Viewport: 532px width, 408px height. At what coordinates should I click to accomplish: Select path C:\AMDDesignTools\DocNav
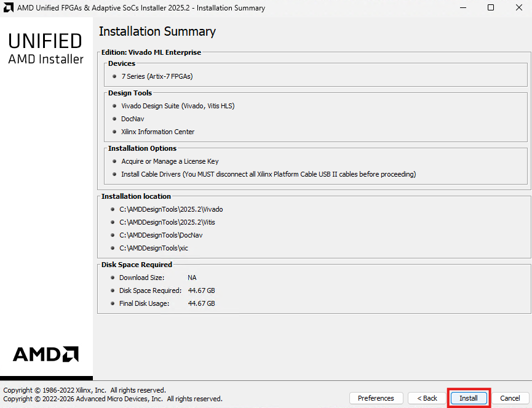(x=161, y=235)
